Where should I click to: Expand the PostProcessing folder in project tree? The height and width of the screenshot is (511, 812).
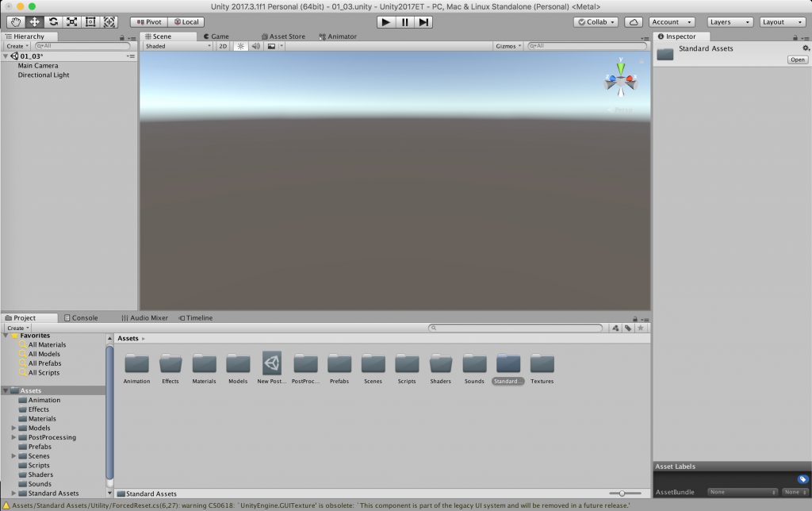14,437
